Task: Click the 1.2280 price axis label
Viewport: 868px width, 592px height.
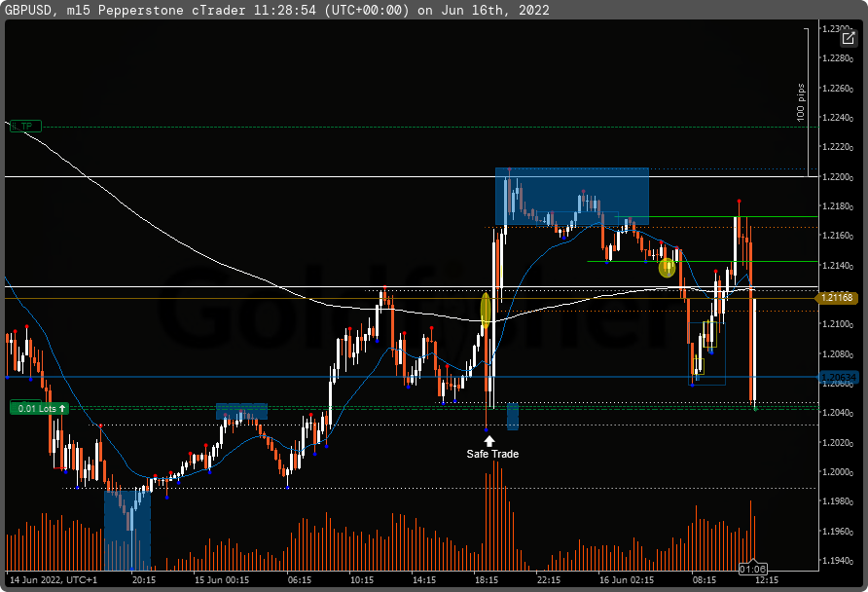Action: [837, 58]
